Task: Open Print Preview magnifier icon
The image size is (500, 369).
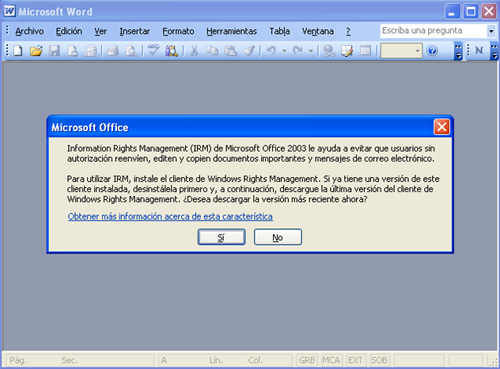Action: tap(131, 51)
